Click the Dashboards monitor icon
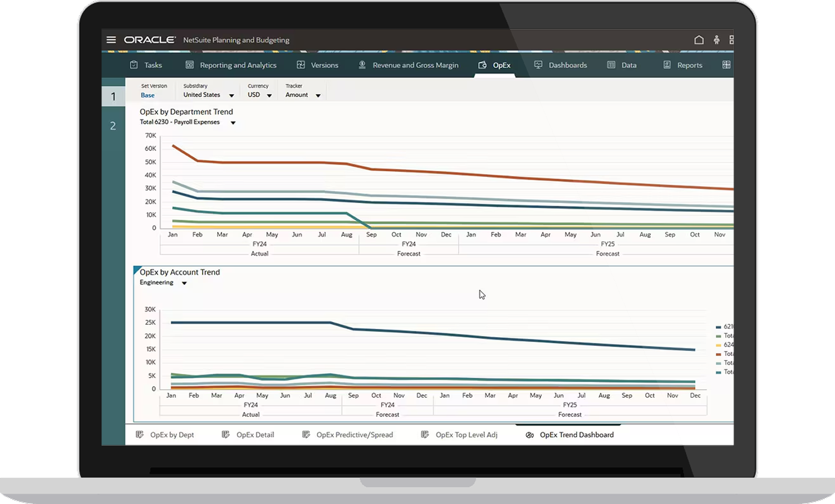 tap(538, 65)
